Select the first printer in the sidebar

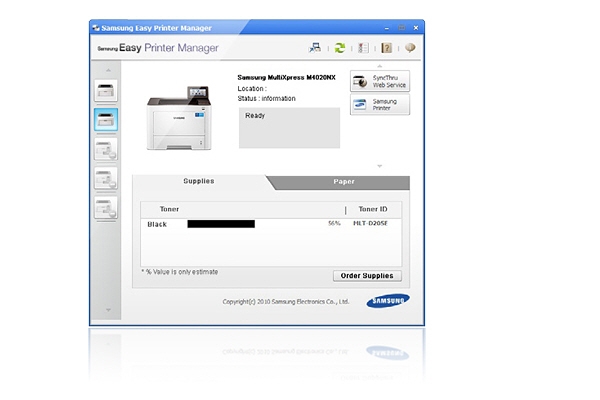(x=106, y=91)
